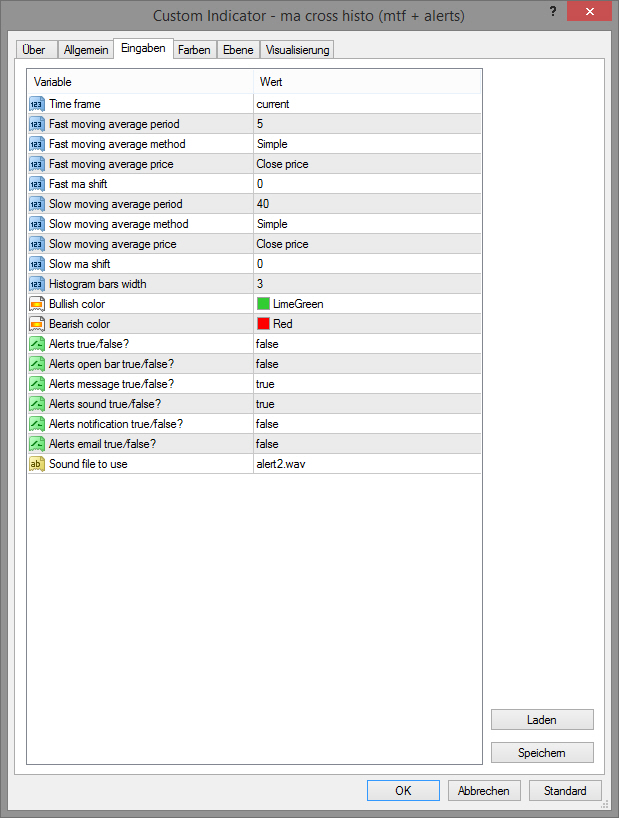Toggle the Alerts sound true/false value
619x818 pixels.
(x=366, y=404)
